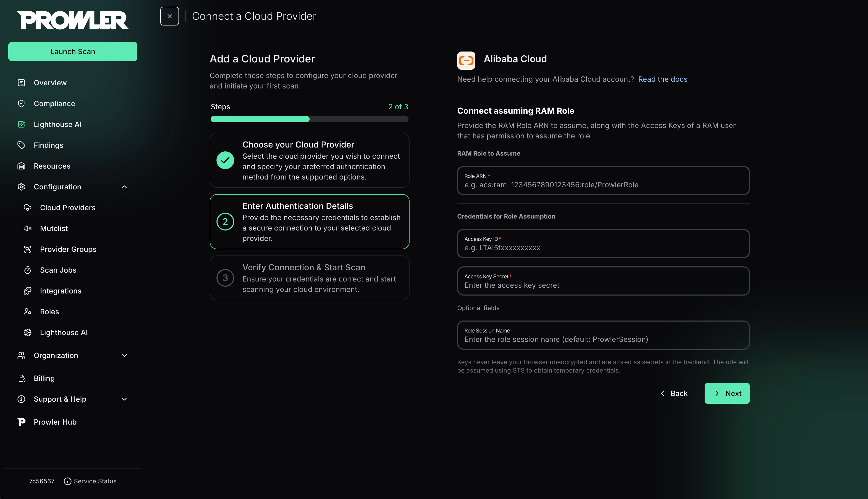The height and width of the screenshot is (499, 868).
Task: Expand the Support & Help chevron
Action: (124, 399)
